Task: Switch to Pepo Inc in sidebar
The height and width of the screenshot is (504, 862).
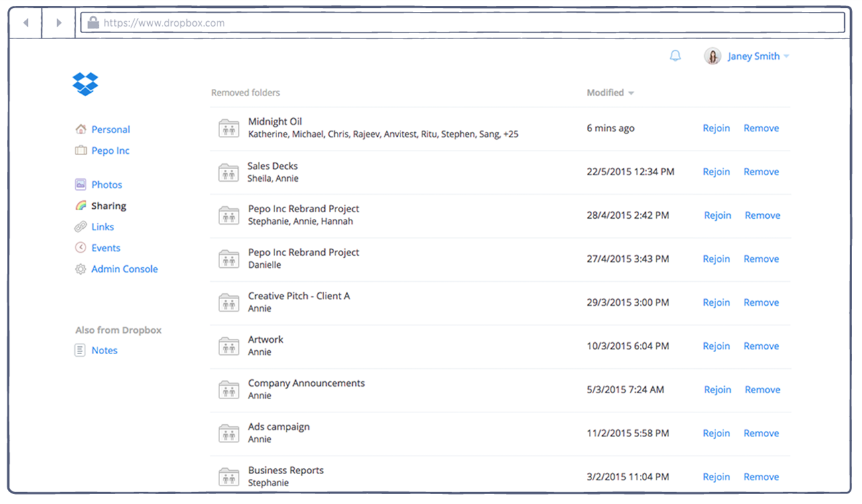Action: tap(110, 151)
